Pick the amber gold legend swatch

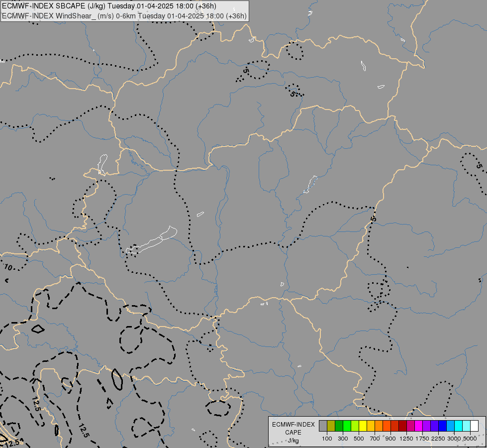(371, 426)
